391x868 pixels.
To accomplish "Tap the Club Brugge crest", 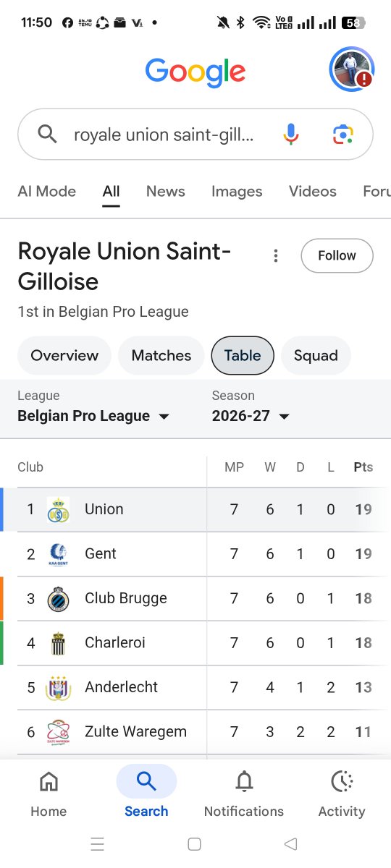I will pos(58,599).
